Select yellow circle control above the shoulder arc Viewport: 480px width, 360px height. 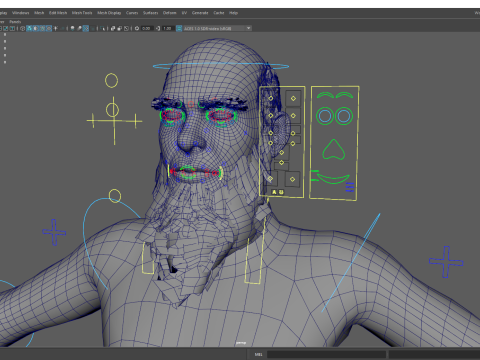pyautogui.click(x=115, y=196)
